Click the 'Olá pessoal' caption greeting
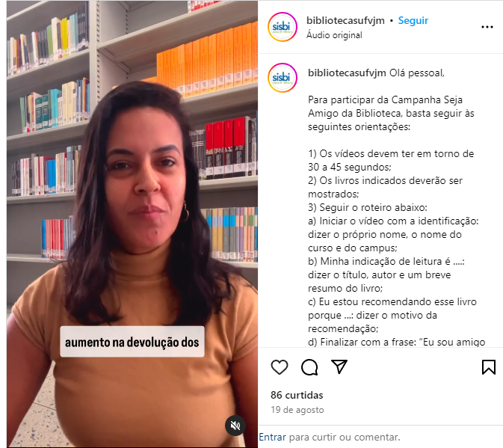The image size is (503, 448). [x=417, y=73]
